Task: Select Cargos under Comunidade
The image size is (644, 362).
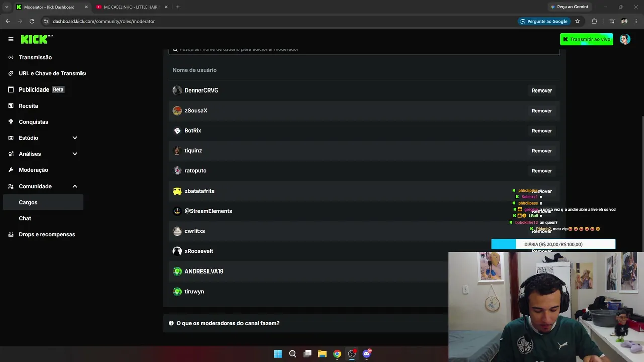Action: 43,202
